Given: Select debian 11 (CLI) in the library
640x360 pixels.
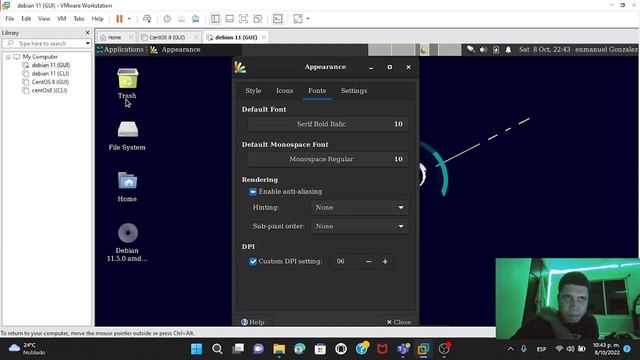Looking at the screenshot, I should [x=50, y=73].
